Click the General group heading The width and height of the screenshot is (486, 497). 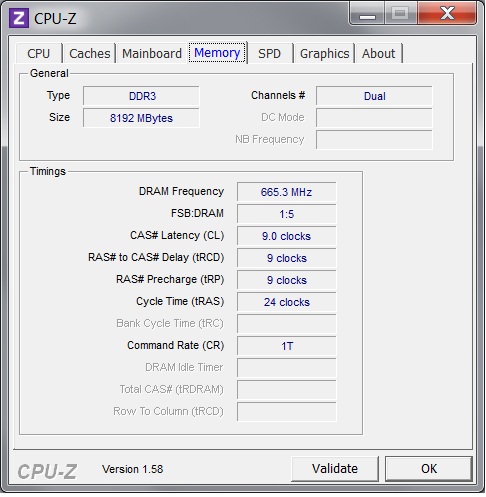[x=49, y=73]
